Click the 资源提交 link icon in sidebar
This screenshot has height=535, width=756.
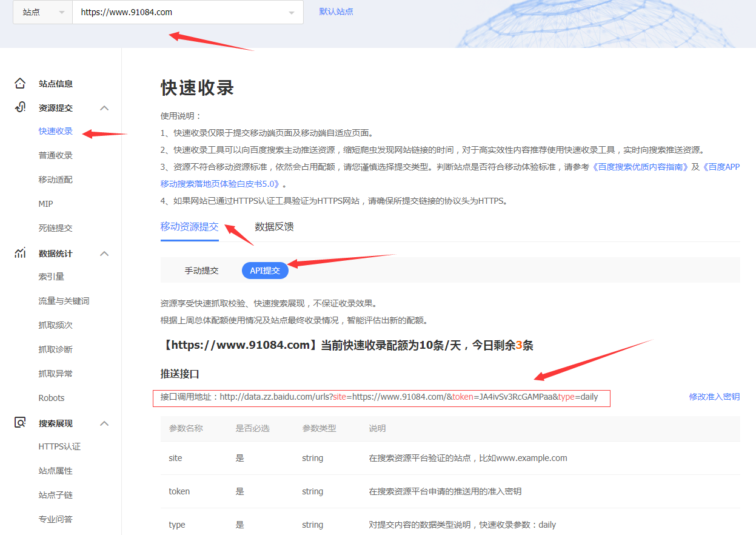tap(20, 107)
